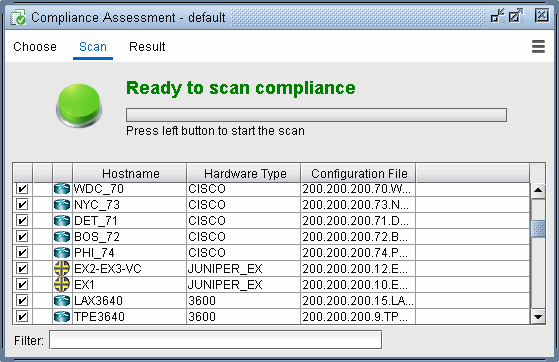The height and width of the screenshot is (362, 559).
Task: Open the Result tab
Action: pyautogui.click(x=147, y=47)
